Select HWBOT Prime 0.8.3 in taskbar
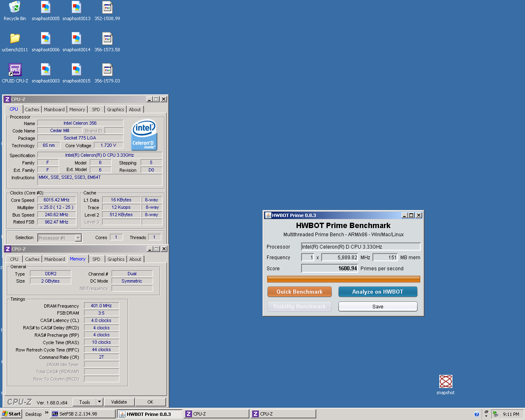 pyautogui.click(x=150, y=414)
